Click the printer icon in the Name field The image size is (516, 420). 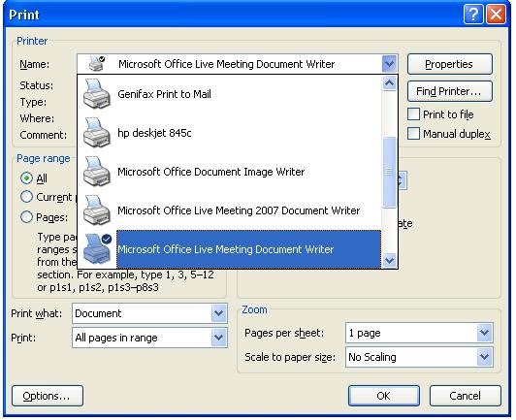(97, 63)
